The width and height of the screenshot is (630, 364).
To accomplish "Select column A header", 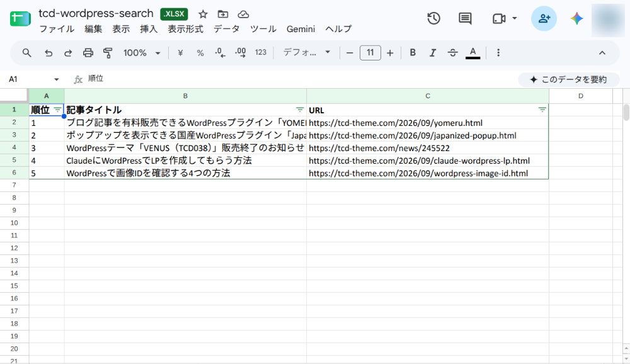I will click(47, 96).
